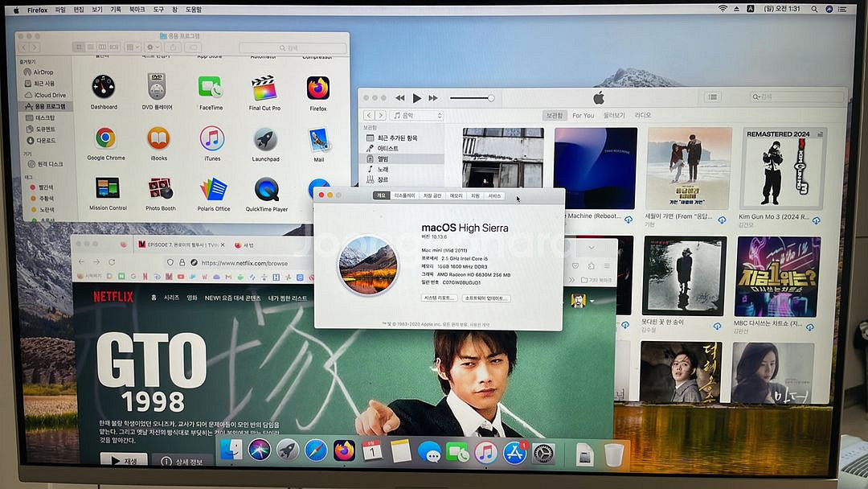Open Dashboard app in Finder window

click(x=104, y=88)
